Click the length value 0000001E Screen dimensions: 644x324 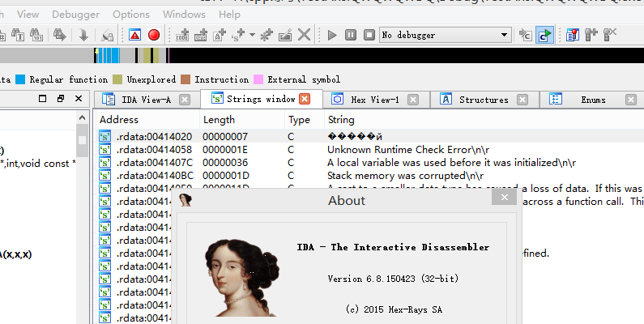click(x=225, y=150)
